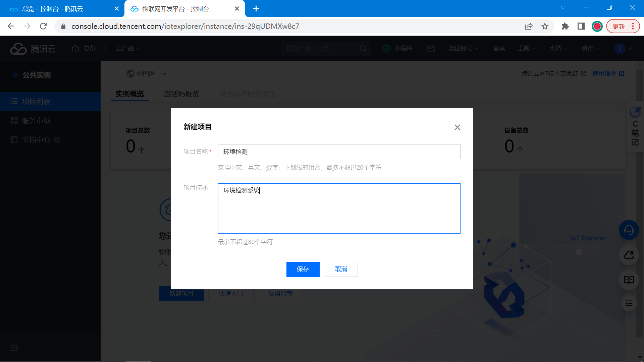Expand the tab search chevron in title bar
This screenshot has width=644, height=362.
click(x=563, y=7)
